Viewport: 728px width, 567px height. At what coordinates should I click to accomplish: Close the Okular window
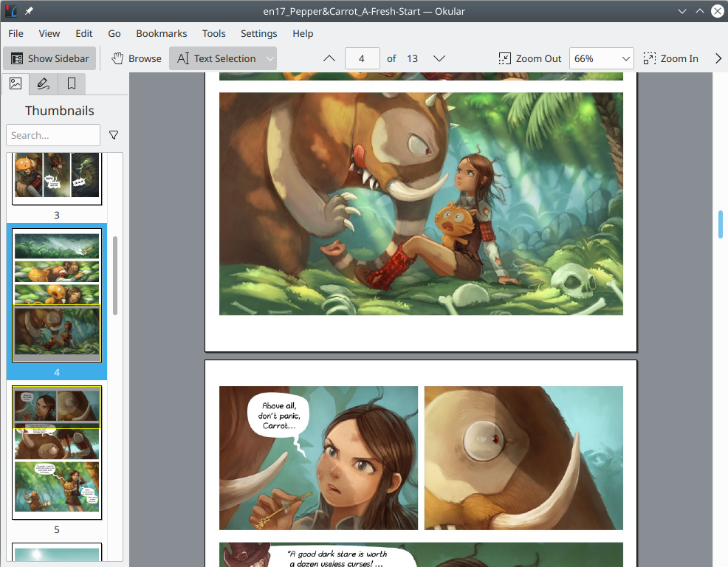coord(718,11)
